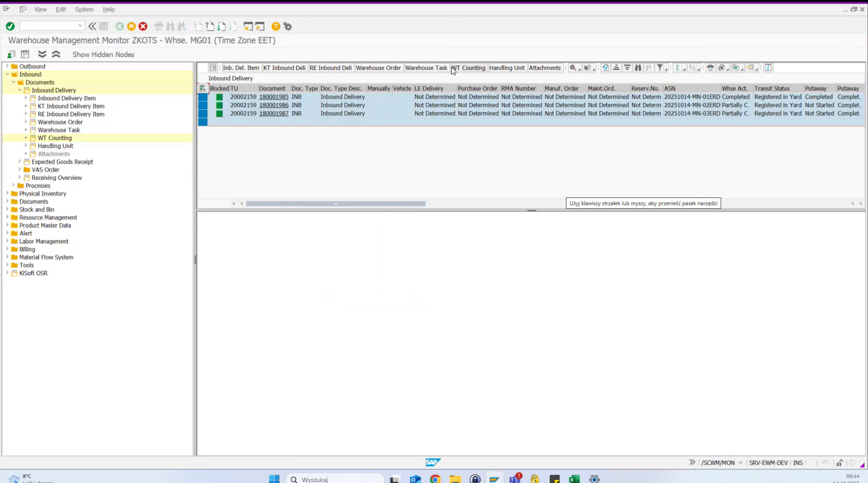
Task: Open the System menu
Action: click(x=84, y=9)
